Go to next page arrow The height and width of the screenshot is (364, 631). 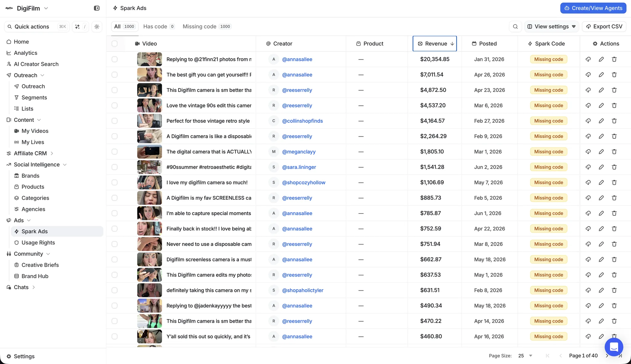point(607,356)
